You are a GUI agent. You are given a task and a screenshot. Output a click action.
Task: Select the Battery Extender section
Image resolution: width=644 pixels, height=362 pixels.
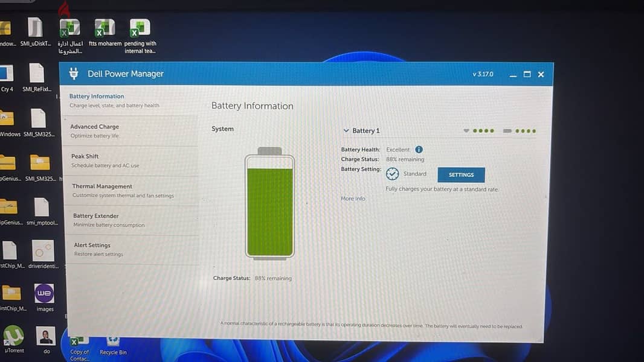pyautogui.click(x=132, y=220)
